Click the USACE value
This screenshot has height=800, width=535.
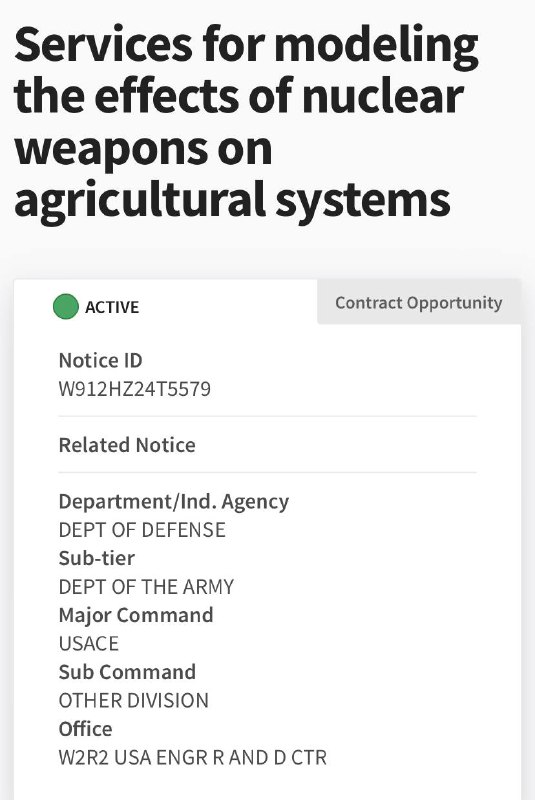[x=89, y=643]
